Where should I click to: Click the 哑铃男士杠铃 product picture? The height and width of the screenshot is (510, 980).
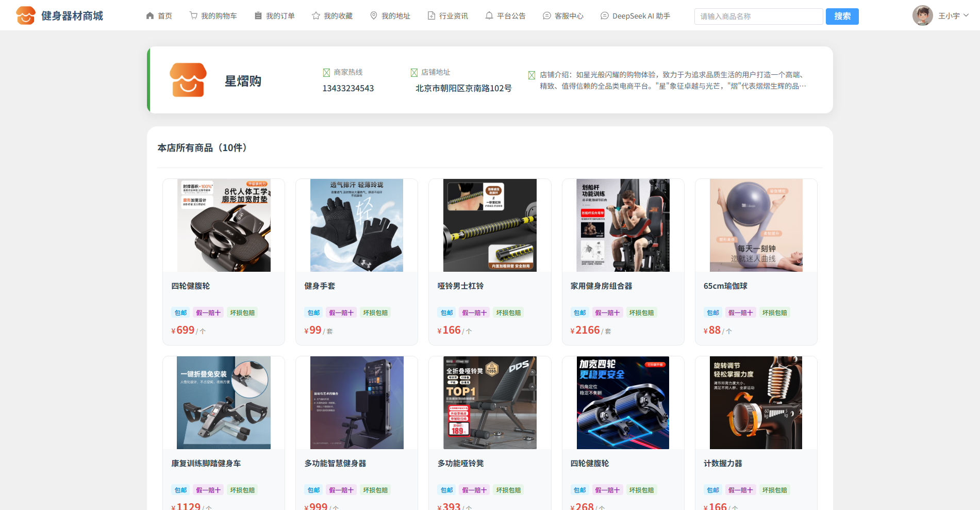click(x=490, y=225)
